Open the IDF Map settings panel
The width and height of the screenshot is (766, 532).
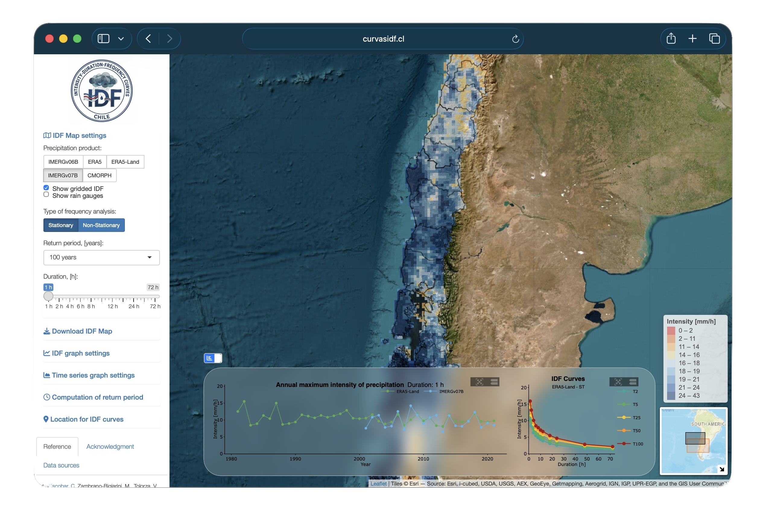tap(79, 135)
